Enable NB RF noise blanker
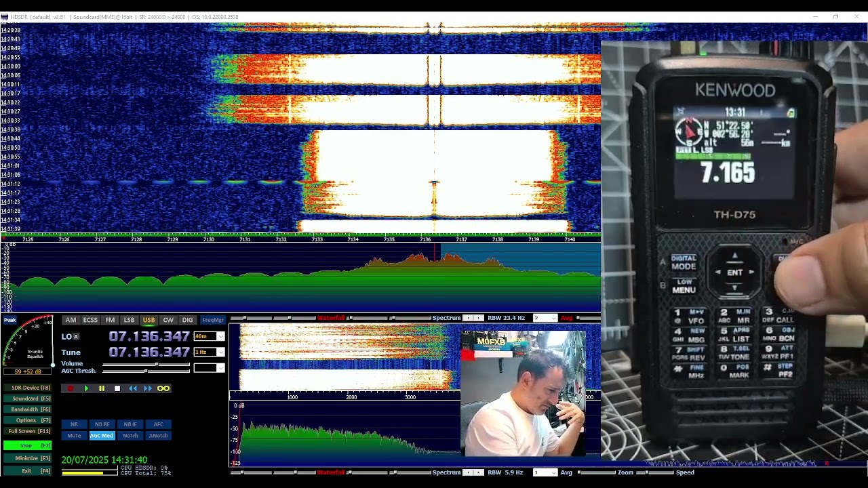This screenshot has width=868, height=488. pos(102,424)
